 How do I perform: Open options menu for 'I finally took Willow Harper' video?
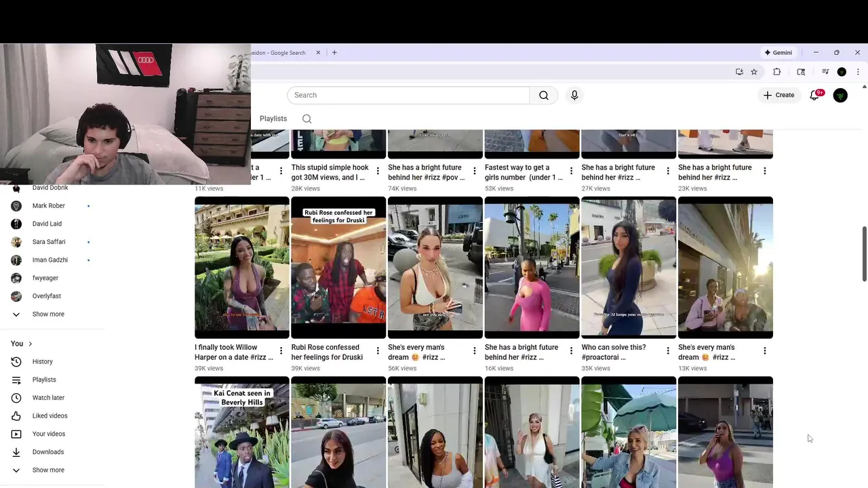(x=281, y=351)
